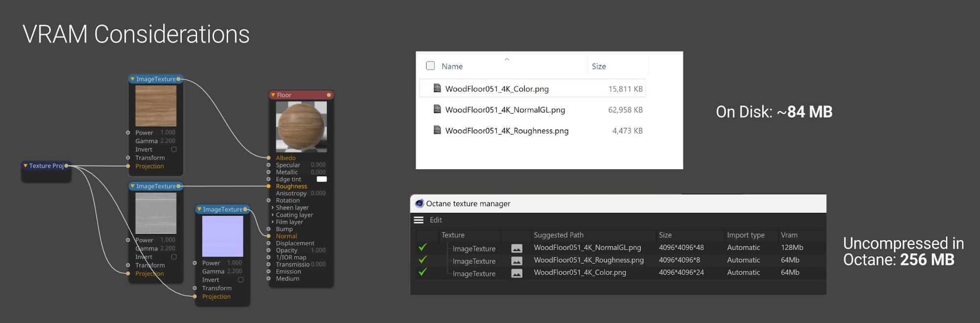Click the Texture Proj node output port

(67, 166)
